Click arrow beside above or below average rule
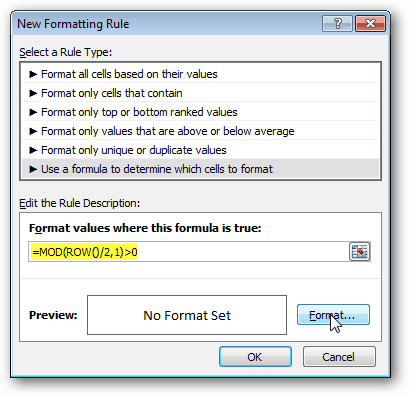Viewport: 409px width, 396px height. coord(33,131)
